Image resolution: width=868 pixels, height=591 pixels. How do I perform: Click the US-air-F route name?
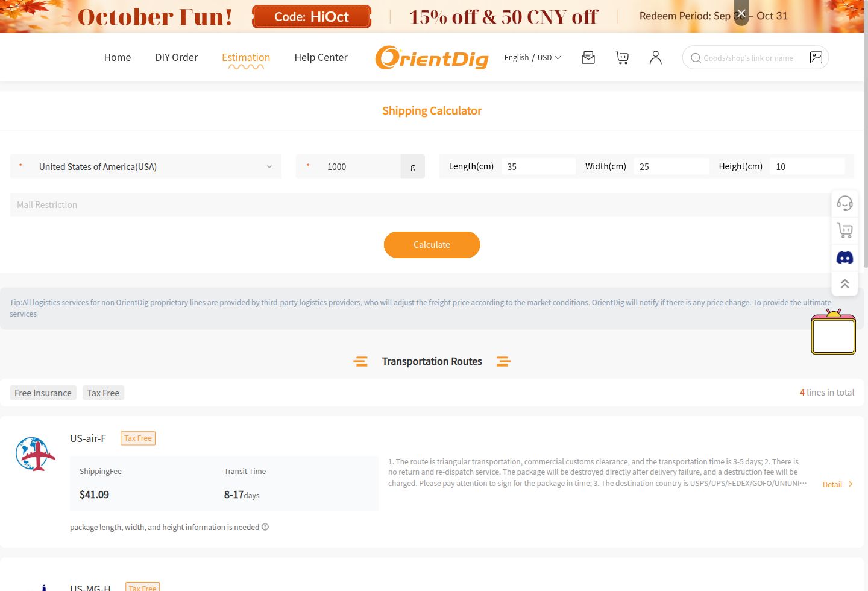88,438
